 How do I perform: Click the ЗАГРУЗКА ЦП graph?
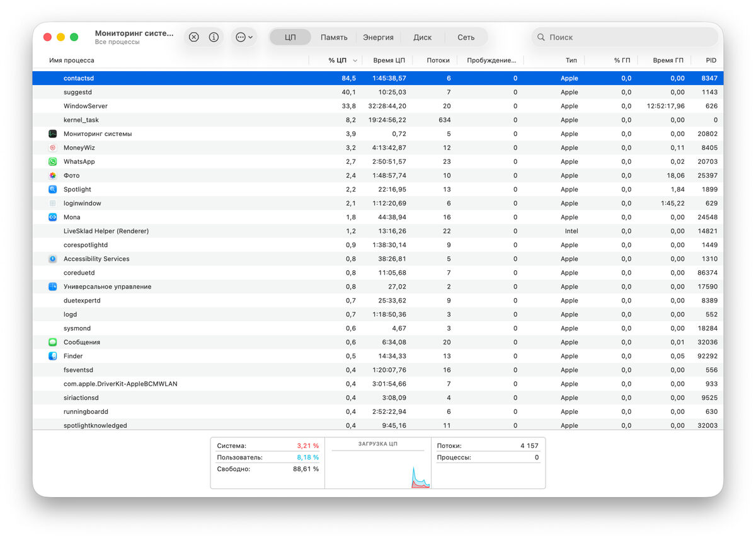tap(378, 469)
